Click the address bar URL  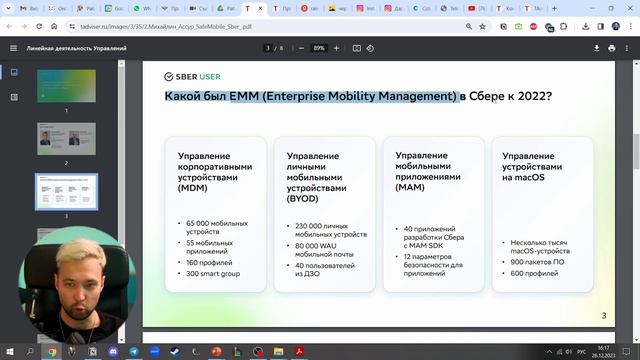click(x=166, y=27)
